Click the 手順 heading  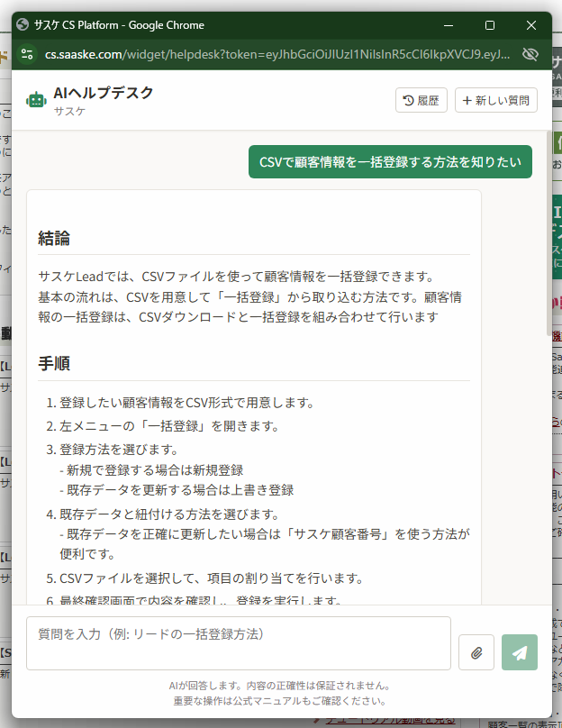coord(54,363)
